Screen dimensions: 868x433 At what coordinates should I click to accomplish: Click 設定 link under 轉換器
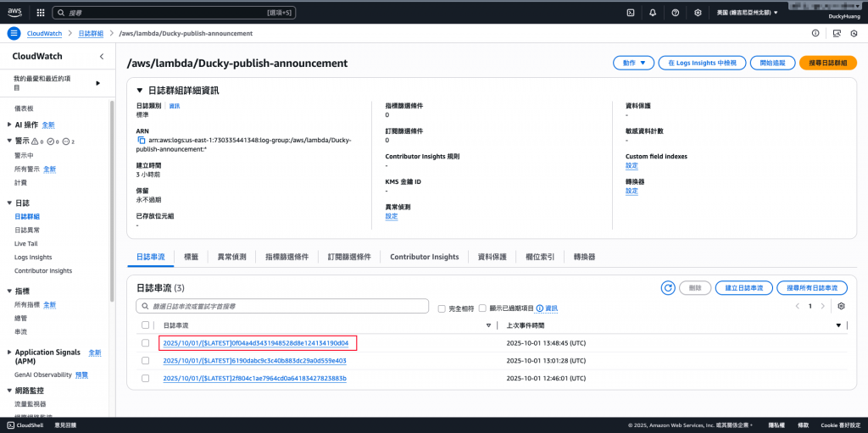pyautogui.click(x=632, y=191)
